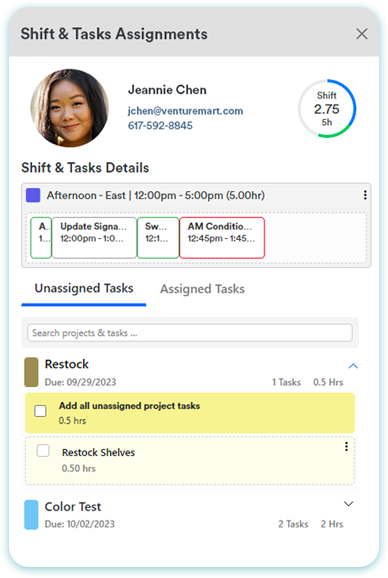Click the Restock project title
This screenshot has height=578, width=388.
tap(67, 364)
